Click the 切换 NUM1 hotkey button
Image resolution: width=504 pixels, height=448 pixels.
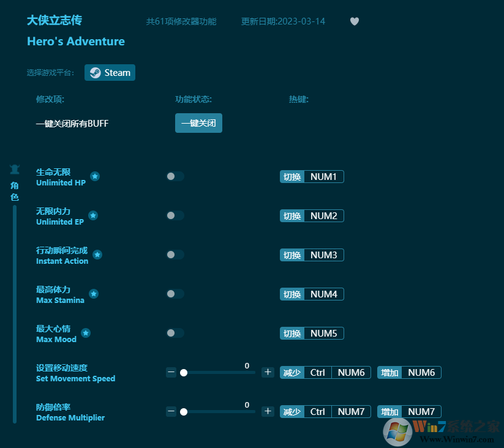[312, 176]
